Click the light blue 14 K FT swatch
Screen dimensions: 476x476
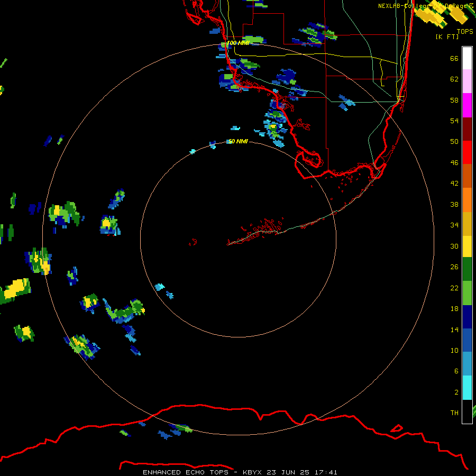(x=467, y=364)
